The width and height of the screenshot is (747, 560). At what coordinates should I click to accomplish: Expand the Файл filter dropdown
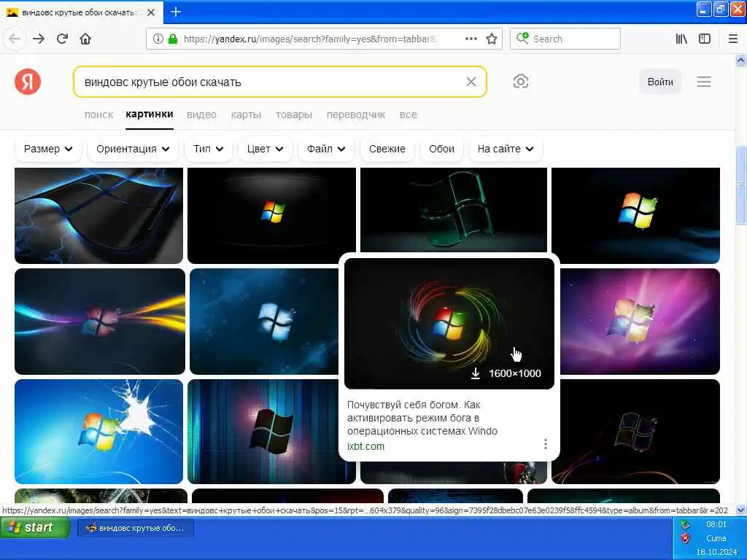[x=326, y=149]
